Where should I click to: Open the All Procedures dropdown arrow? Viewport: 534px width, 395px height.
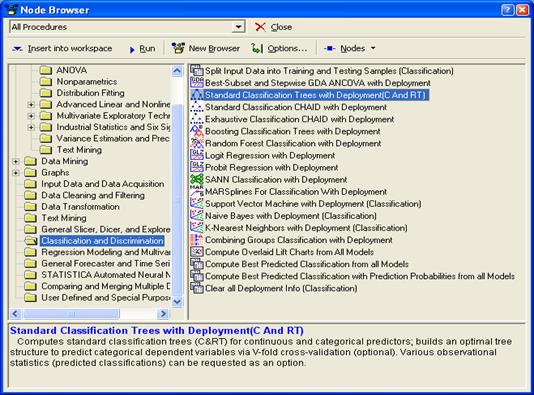239,27
